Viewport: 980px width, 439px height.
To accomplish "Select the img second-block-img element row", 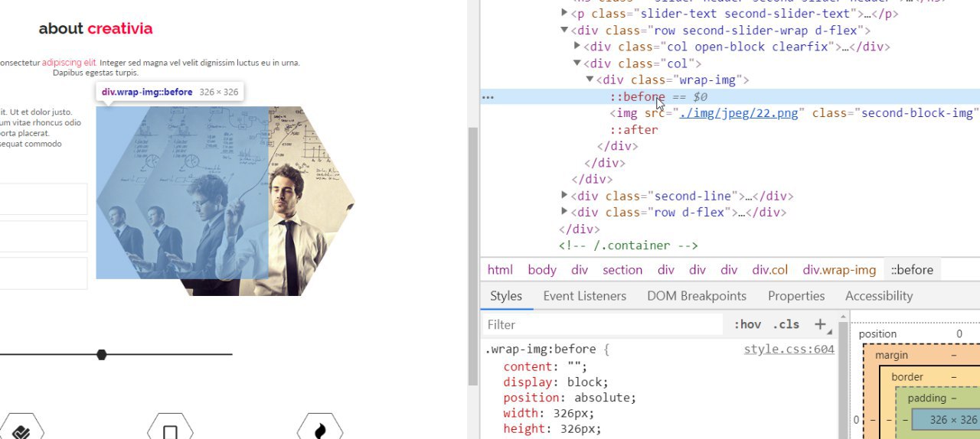I will 795,113.
